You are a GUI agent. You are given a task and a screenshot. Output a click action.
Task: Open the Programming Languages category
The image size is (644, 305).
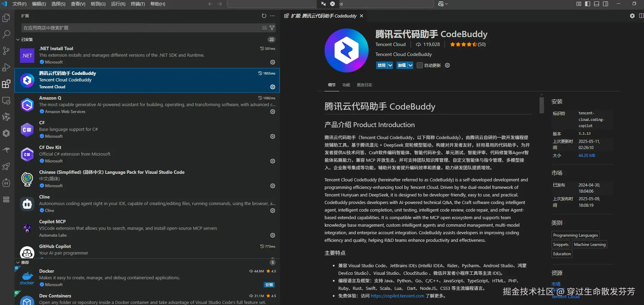pos(575,235)
